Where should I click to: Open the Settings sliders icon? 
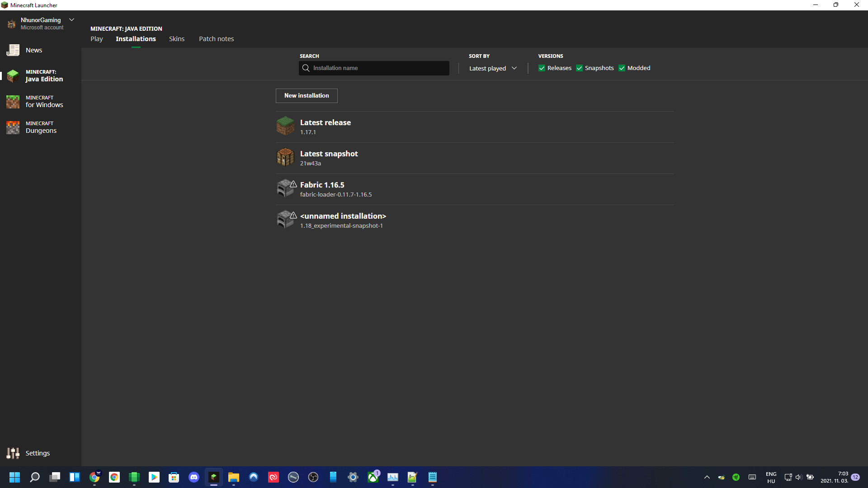13,453
